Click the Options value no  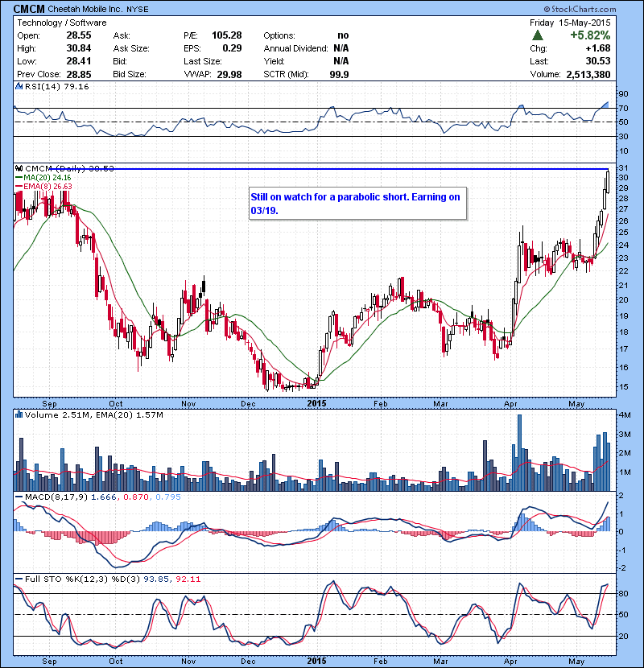click(343, 35)
